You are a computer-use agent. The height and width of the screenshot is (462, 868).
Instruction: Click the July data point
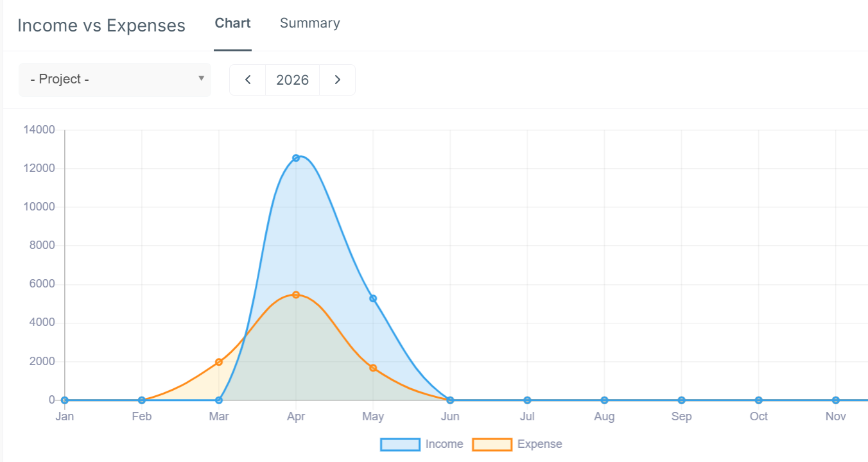coord(527,400)
